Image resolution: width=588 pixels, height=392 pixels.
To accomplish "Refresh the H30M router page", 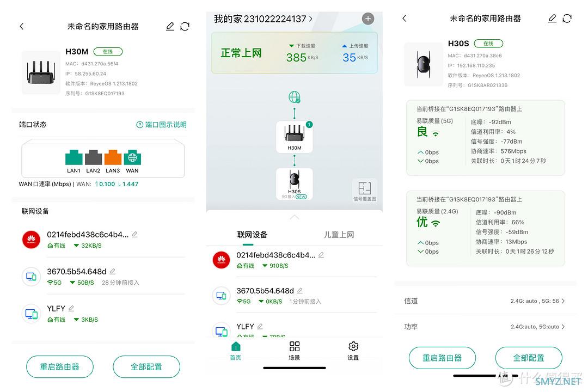I will point(185,26).
